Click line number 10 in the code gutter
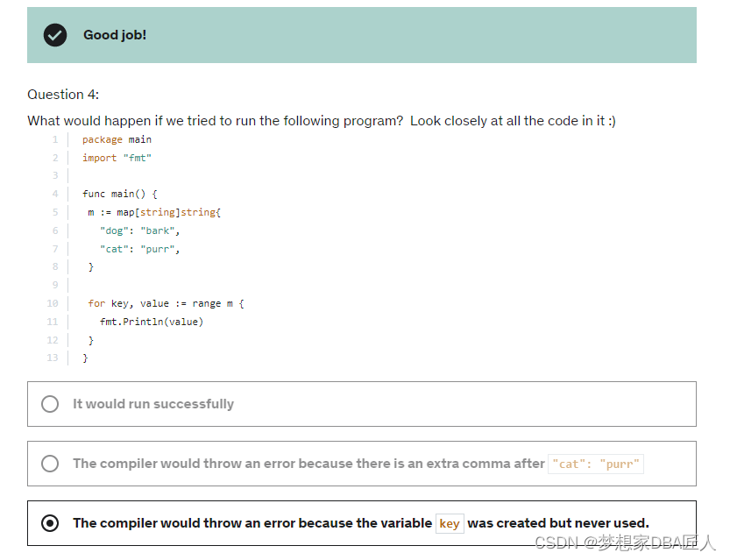730x560 pixels. [53, 303]
